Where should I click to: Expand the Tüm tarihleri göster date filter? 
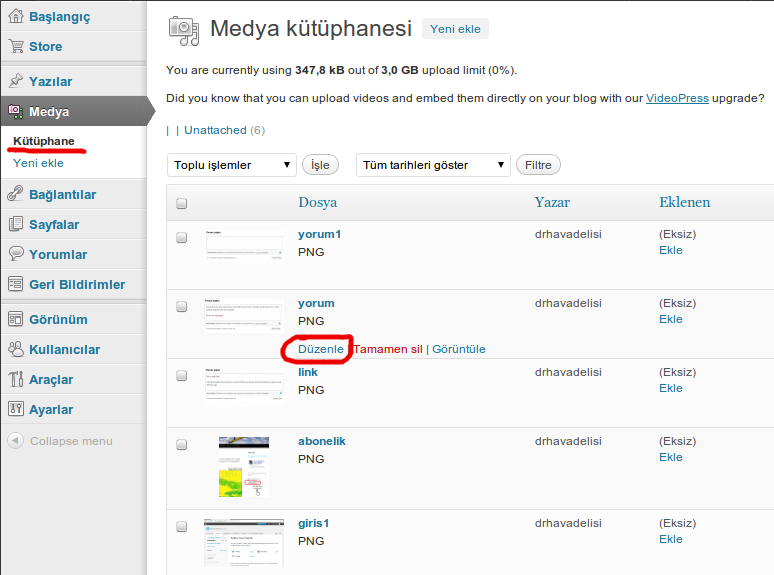[432, 165]
